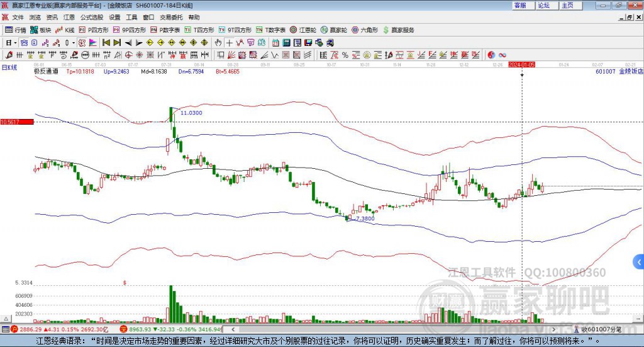644x347 pixels.
Task: Open the 江恩 menu
Action: (69, 17)
